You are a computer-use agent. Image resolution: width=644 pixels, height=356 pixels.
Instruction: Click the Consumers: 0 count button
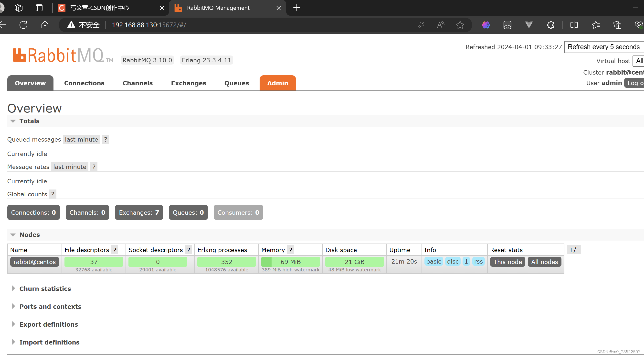point(238,212)
